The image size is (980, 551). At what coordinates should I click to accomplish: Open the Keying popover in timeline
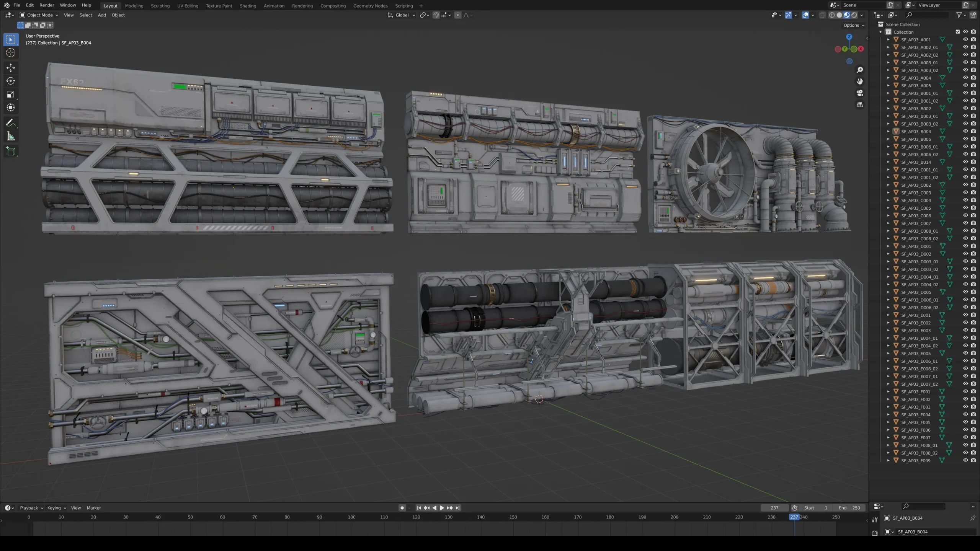click(56, 508)
